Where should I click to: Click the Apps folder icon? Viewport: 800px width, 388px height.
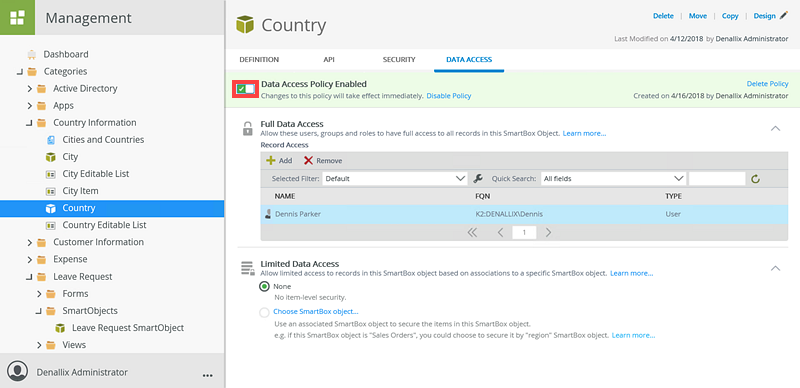pyautogui.click(x=42, y=106)
